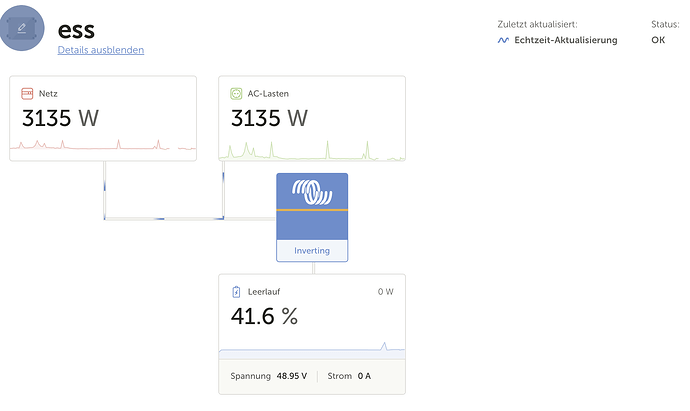
Task: Open the Netz 3135 W reading
Action: click(x=60, y=119)
